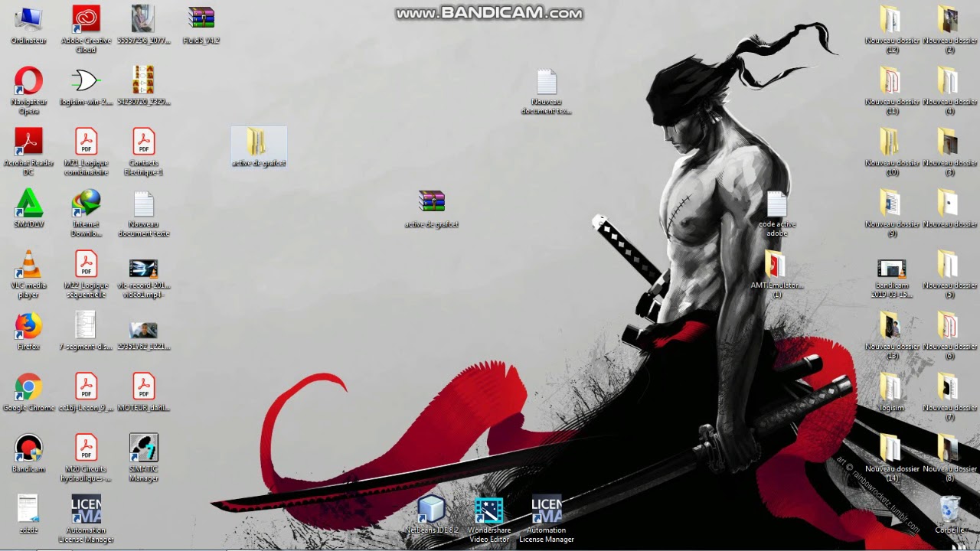Select M21 Logique combinatoire PDF

click(86, 152)
